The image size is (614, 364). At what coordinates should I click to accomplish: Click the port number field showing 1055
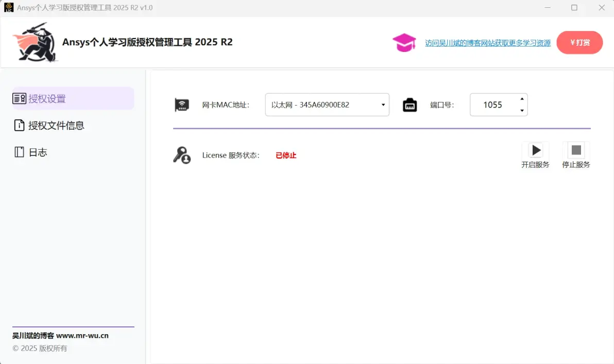[493, 105]
